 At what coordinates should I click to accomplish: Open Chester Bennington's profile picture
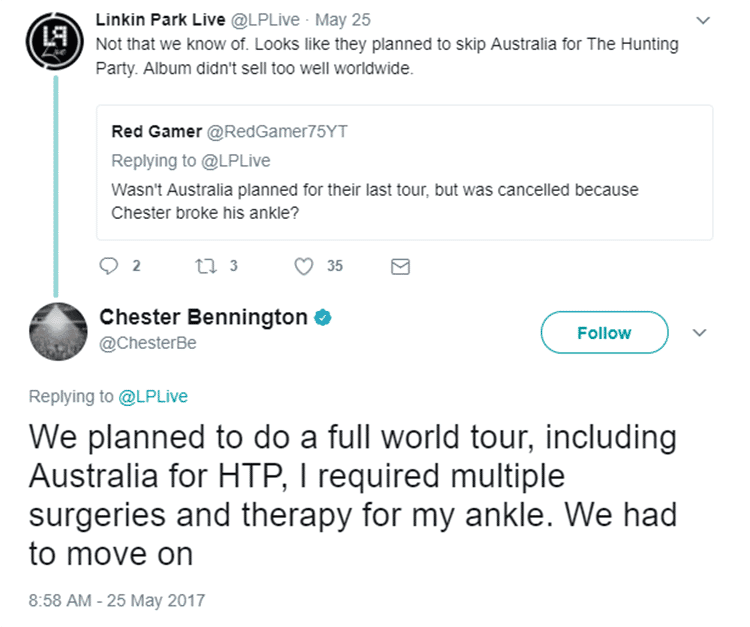56,330
